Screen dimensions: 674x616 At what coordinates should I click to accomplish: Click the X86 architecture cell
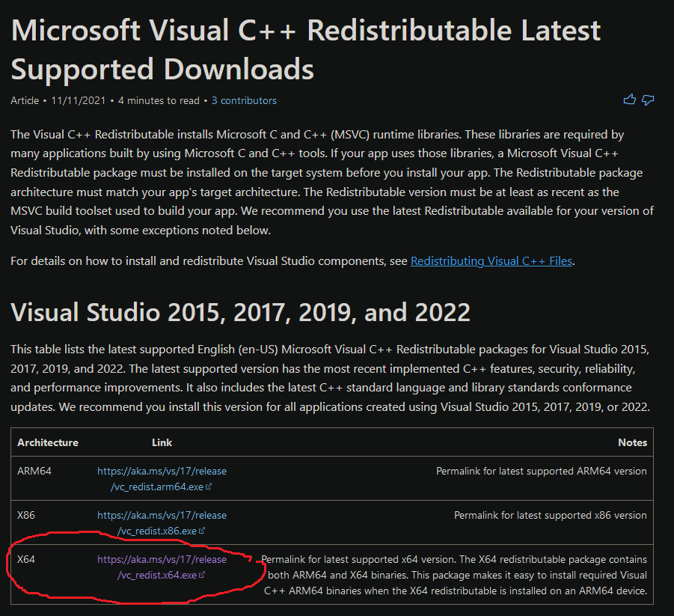(26, 515)
